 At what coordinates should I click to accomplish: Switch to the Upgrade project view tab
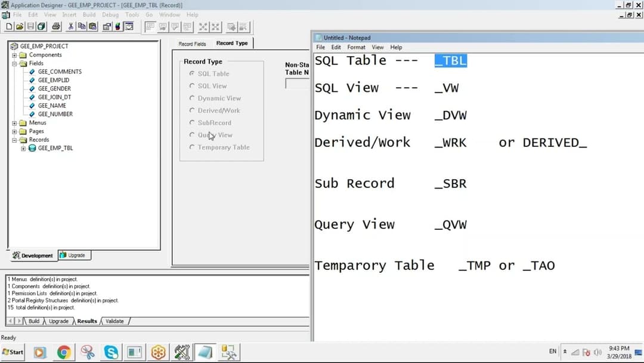75,256
